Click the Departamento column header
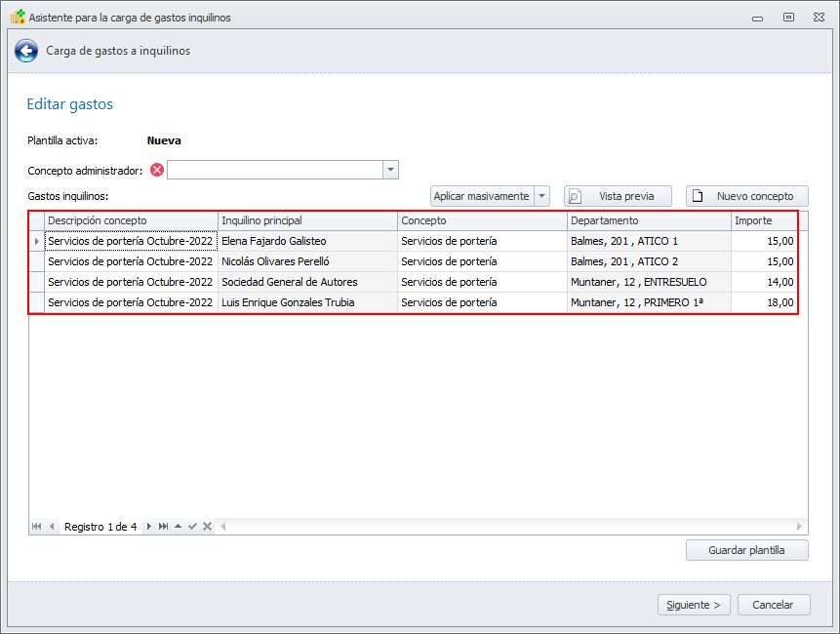Viewport: 840px width, 634px height. [x=649, y=220]
